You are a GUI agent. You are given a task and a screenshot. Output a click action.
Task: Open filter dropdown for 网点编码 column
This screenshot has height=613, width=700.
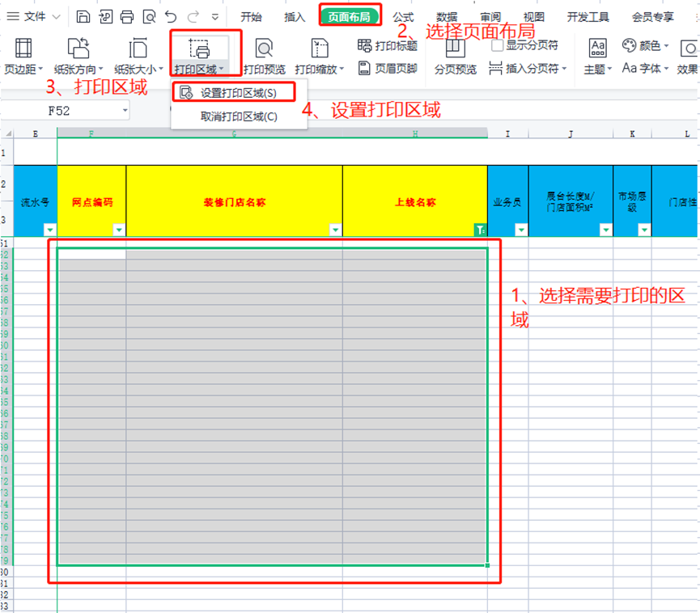[x=119, y=230]
